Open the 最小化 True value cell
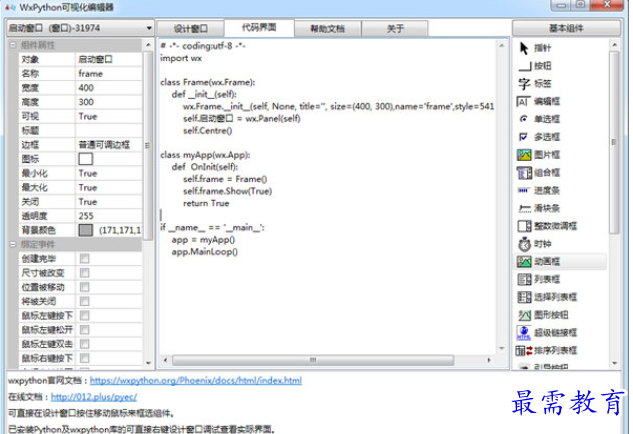The image size is (633, 434). 109,173
